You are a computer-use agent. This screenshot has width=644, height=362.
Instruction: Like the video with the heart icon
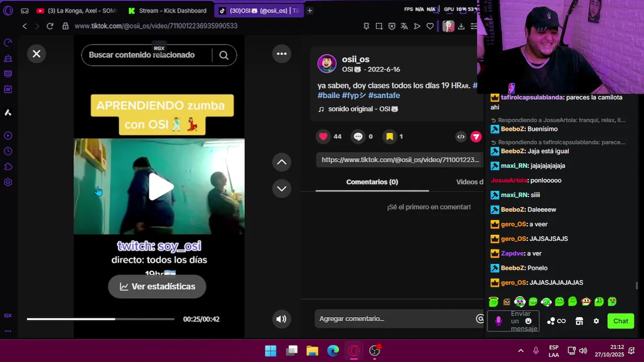(x=323, y=136)
